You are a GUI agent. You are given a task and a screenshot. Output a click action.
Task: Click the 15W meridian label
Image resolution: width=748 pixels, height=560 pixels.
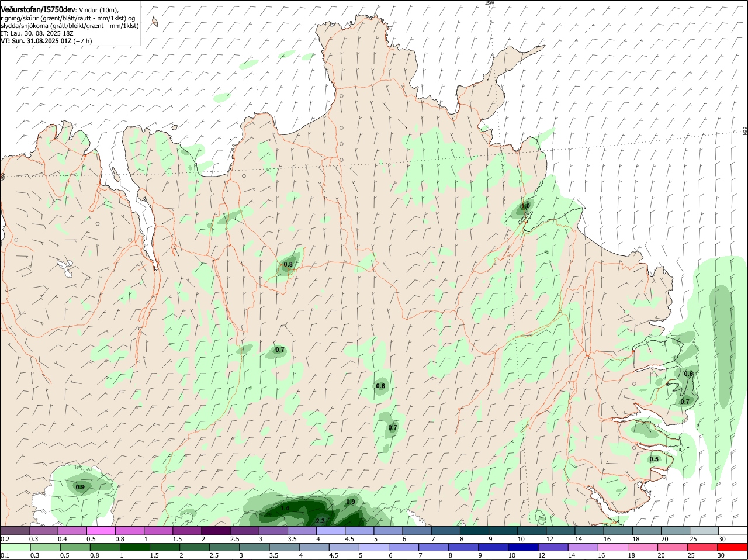click(489, 3)
